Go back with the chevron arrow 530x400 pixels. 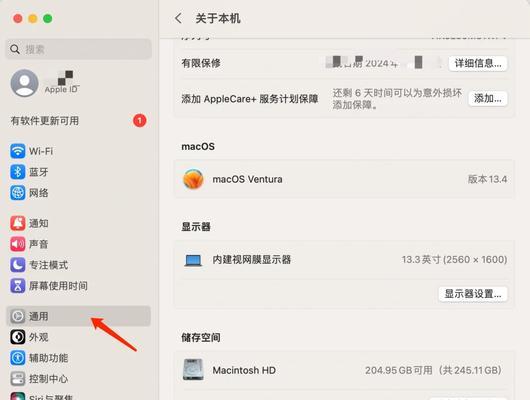pyautogui.click(x=178, y=18)
